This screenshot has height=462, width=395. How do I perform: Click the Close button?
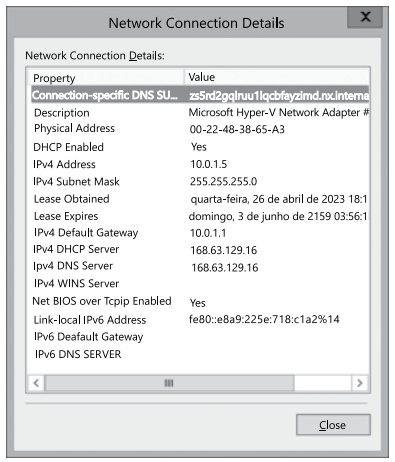click(333, 425)
